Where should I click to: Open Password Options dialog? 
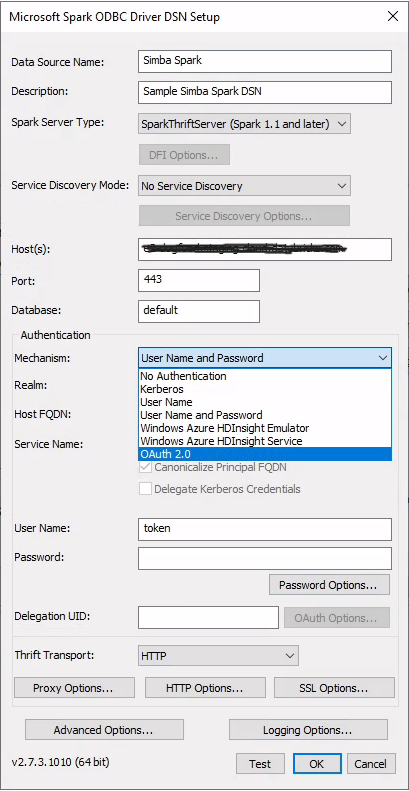pyautogui.click(x=328, y=585)
